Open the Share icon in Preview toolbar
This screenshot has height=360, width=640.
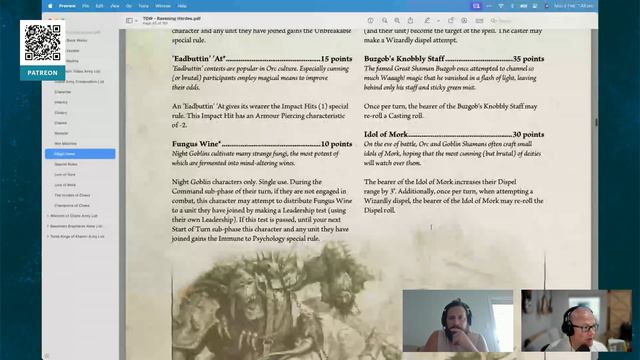[x=410, y=20]
